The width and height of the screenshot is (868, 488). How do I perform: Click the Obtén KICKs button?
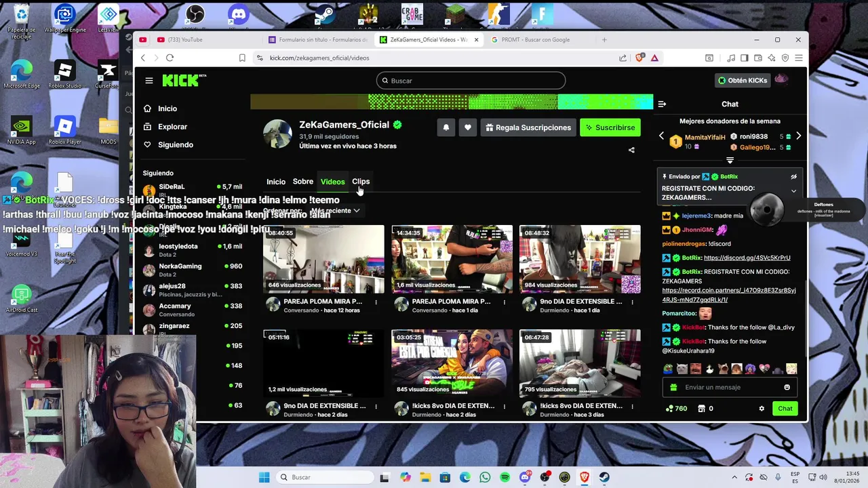tap(743, 81)
